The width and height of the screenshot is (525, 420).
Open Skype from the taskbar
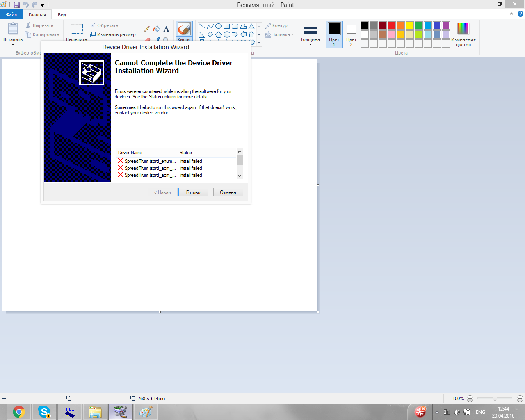pyautogui.click(x=44, y=412)
